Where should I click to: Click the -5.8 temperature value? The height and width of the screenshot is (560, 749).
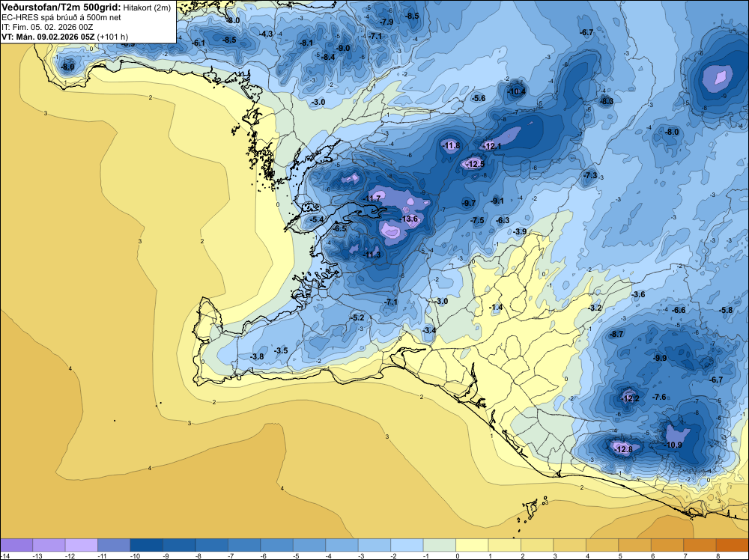(726, 310)
